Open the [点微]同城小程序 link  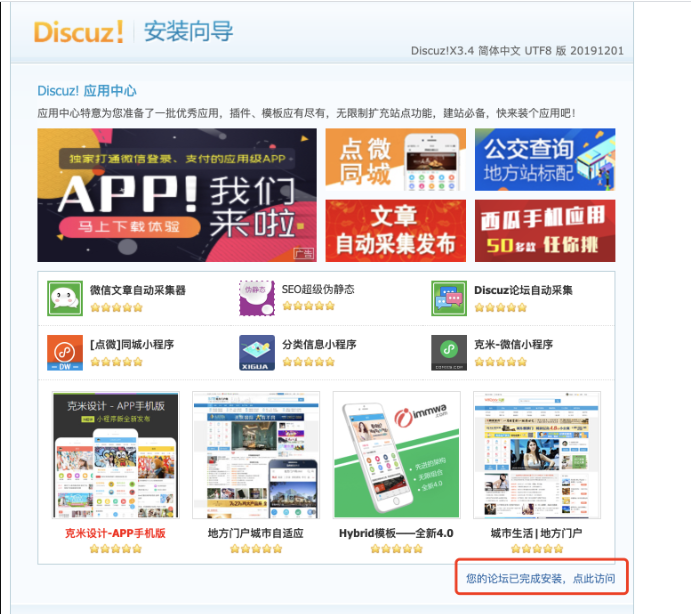(132, 344)
